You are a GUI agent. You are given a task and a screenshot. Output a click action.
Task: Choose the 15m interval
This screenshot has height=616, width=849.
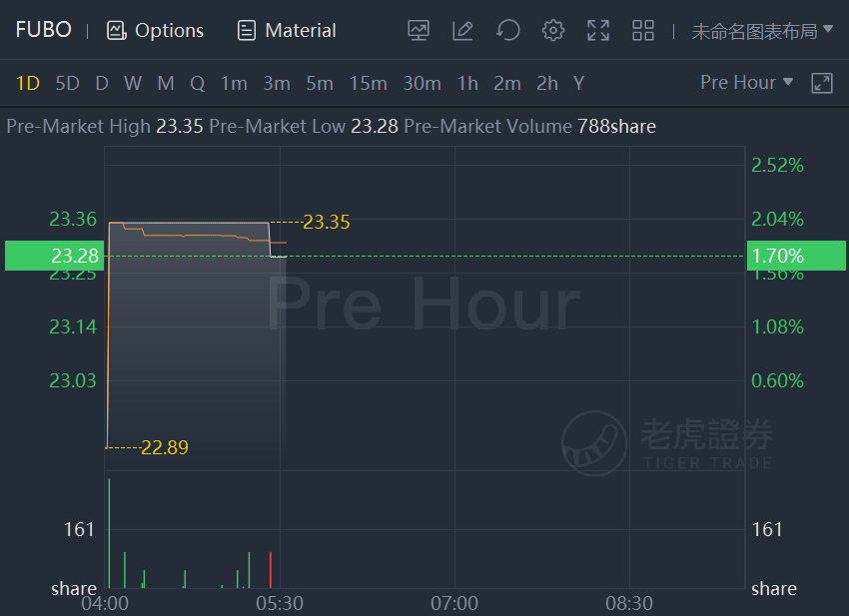pos(368,83)
